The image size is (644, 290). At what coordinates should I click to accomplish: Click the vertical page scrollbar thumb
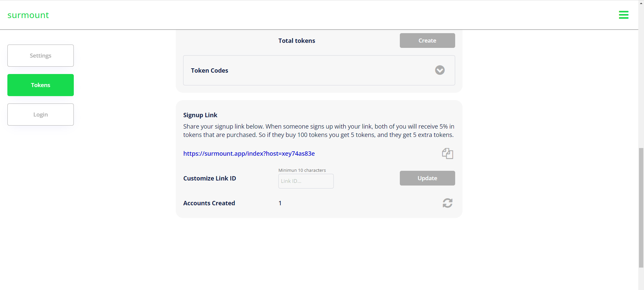[x=641, y=208]
